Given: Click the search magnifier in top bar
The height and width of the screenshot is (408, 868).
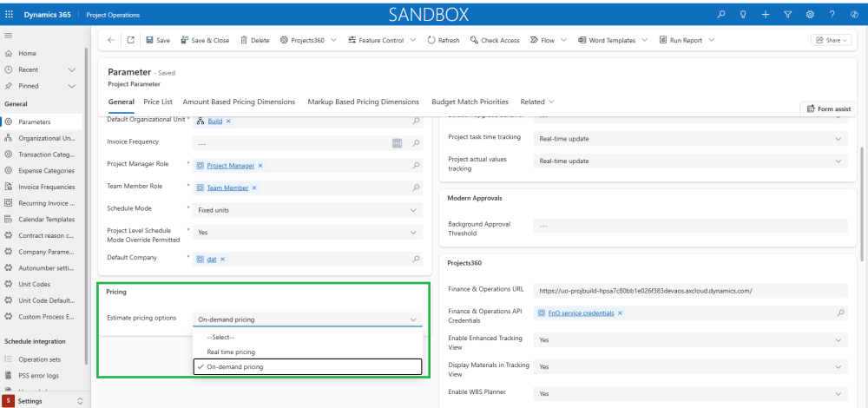Looking at the screenshot, I should tap(720, 15).
